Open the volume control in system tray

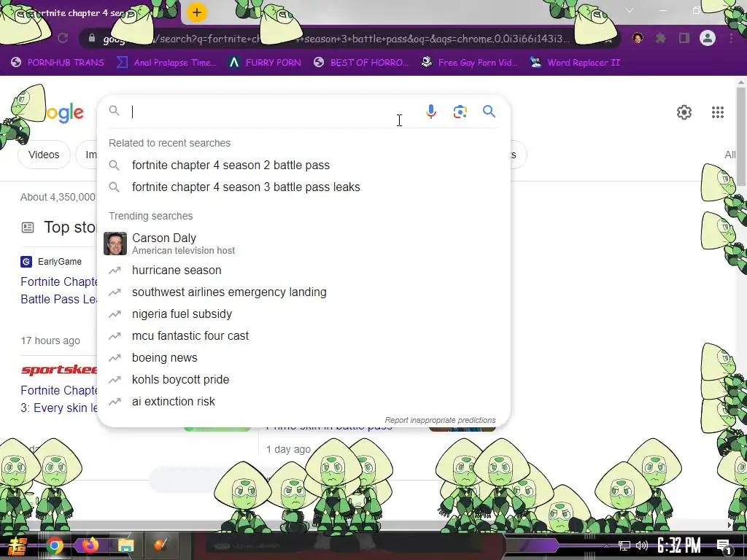pyautogui.click(x=642, y=545)
